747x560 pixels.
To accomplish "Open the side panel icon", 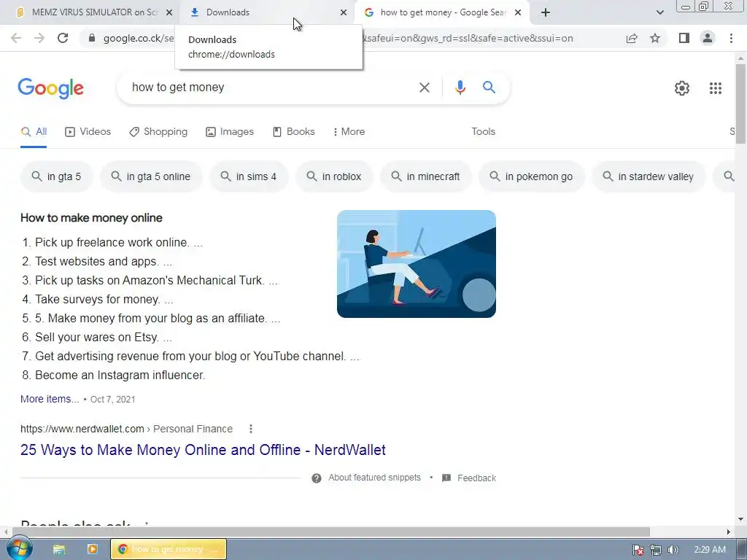I will pyautogui.click(x=684, y=38).
